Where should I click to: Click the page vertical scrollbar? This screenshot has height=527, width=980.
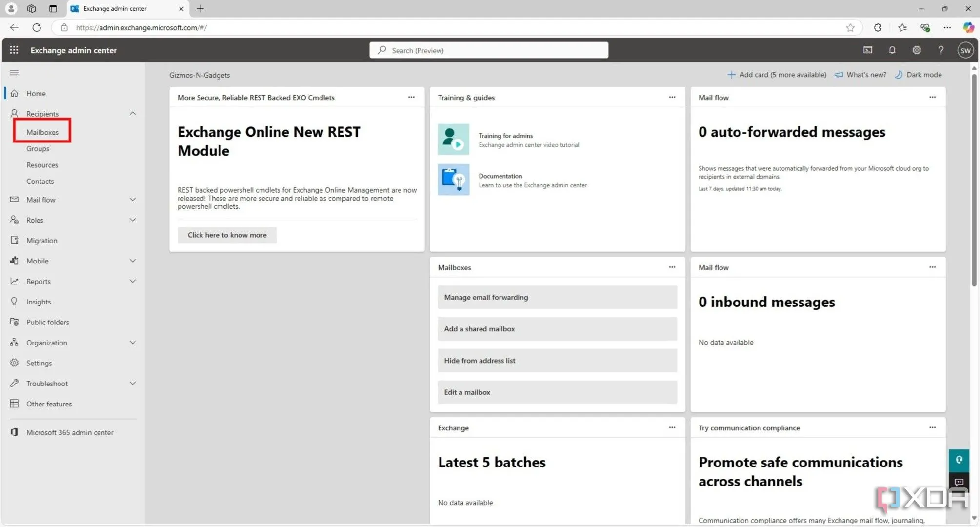coord(974,181)
